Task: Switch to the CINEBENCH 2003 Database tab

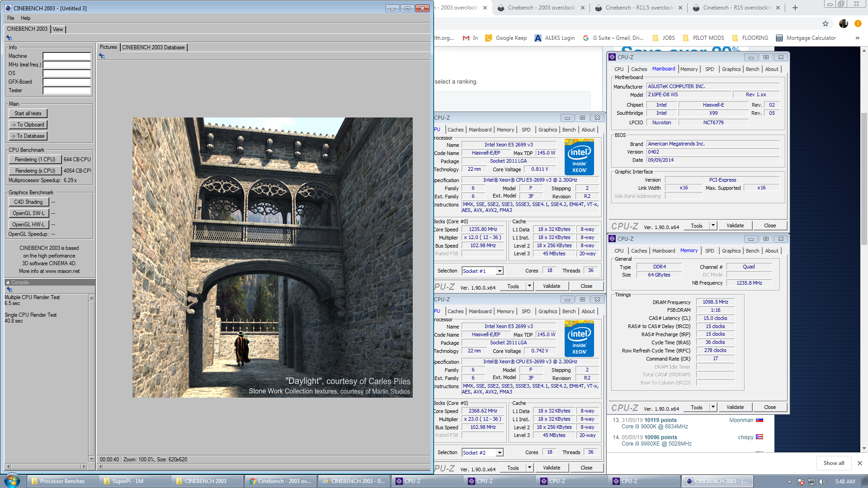Action: tap(153, 47)
